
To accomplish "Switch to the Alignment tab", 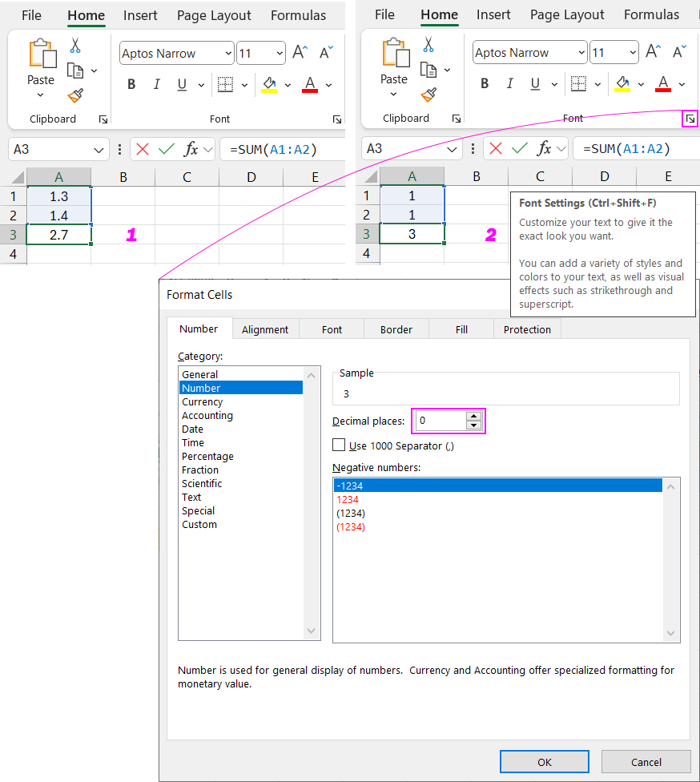I will 265,329.
